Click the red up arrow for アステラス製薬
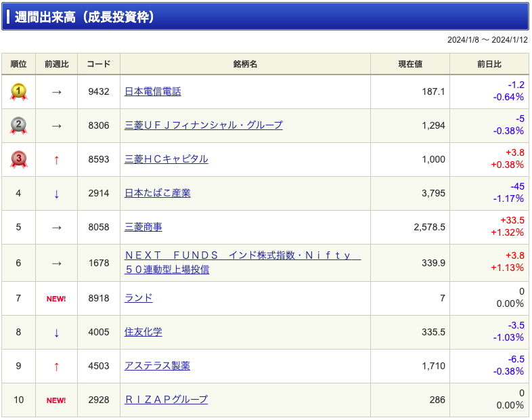Viewport: 532px width, 420px height. pos(57,366)
